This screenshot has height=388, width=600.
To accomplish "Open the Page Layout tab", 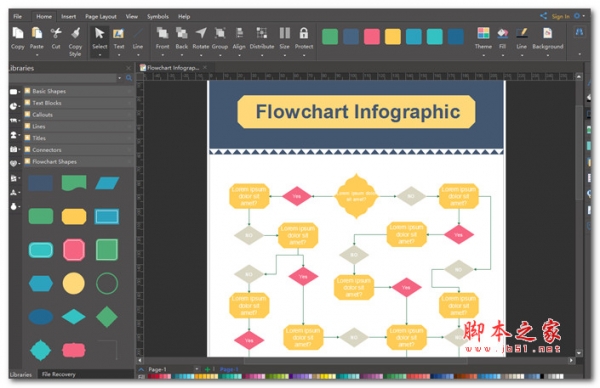I will [x=101, y=17].
